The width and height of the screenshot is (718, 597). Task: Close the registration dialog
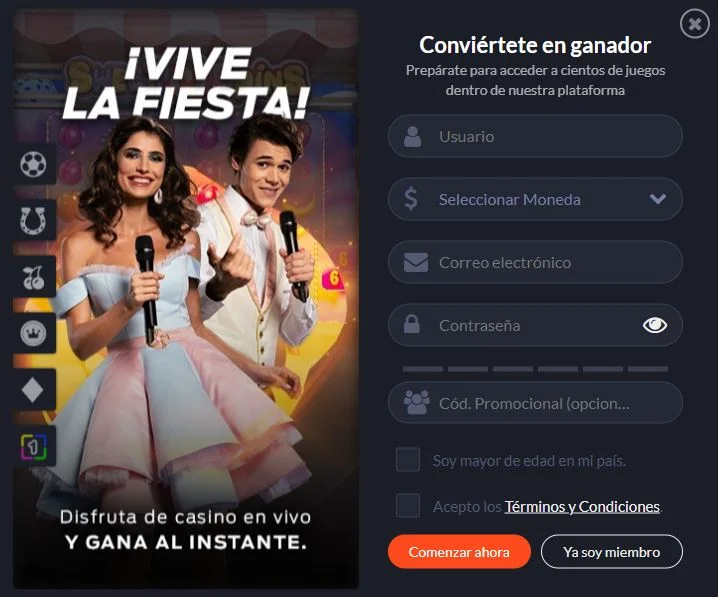[x=695, y=24]
